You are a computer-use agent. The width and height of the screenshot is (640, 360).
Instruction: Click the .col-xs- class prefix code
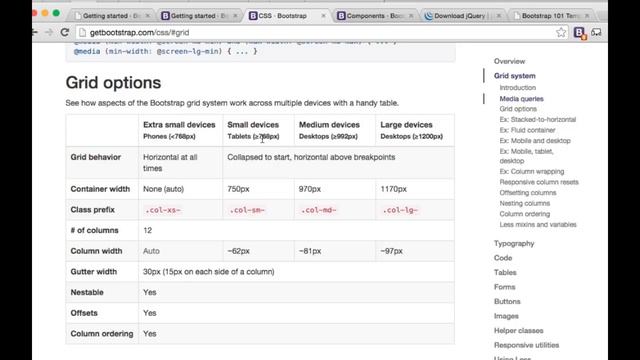(x=163, y=210)
